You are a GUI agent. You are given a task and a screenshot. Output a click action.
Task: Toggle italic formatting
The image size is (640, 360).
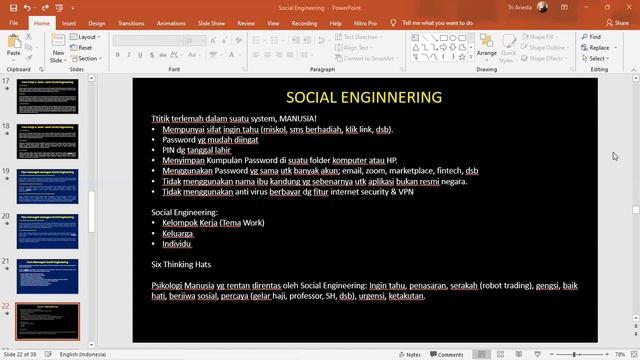click(x=129, y=55)
